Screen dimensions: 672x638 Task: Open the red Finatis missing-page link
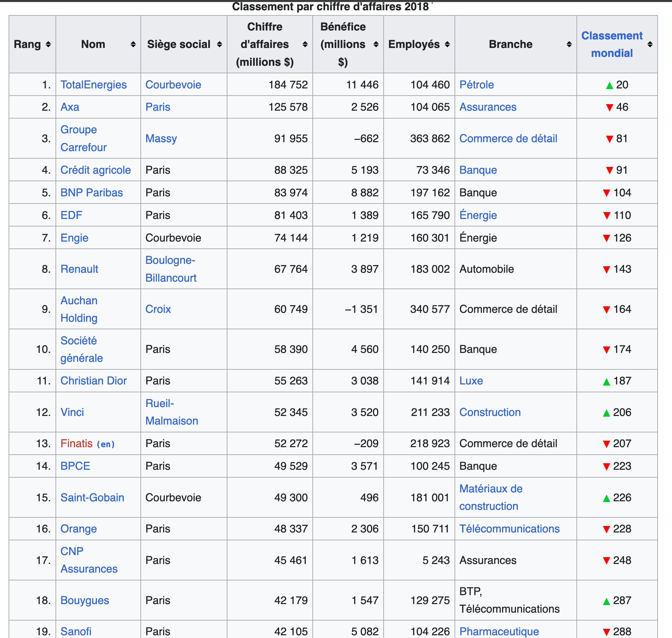tap(76, 443)
